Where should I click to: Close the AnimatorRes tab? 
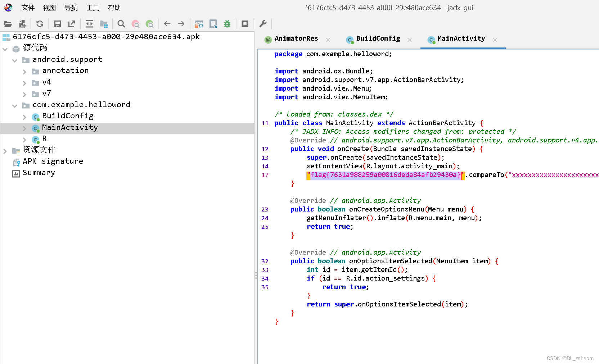pyautogui.click(x=328, y=40)
